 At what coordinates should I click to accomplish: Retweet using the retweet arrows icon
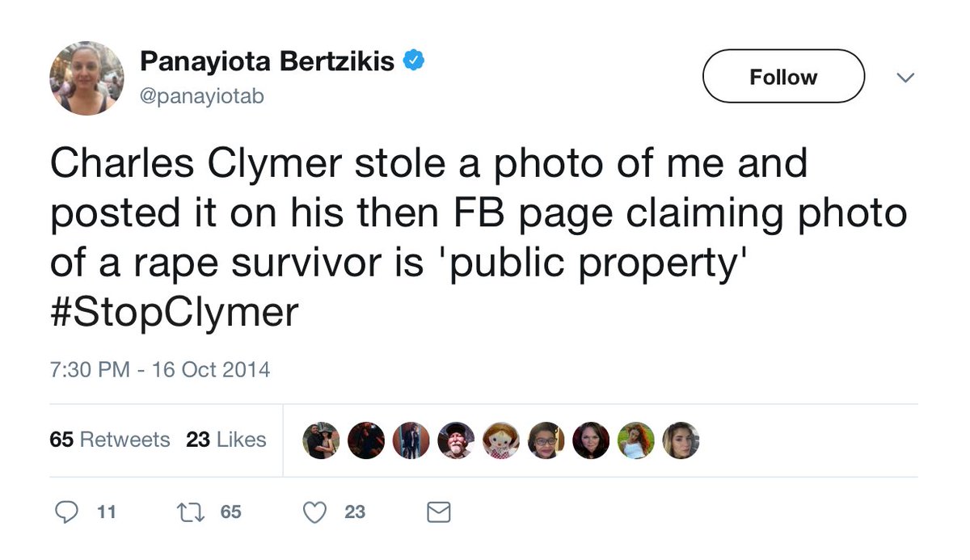click(192, 512)
